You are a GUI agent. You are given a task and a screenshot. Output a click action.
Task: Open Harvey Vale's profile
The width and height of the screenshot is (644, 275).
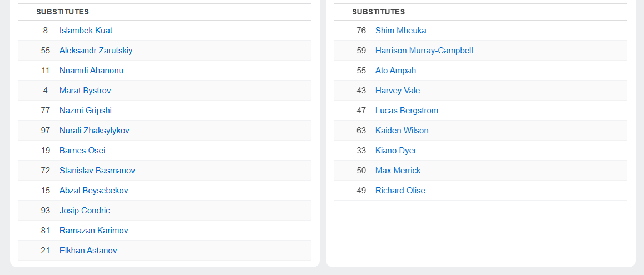(398, 91)
